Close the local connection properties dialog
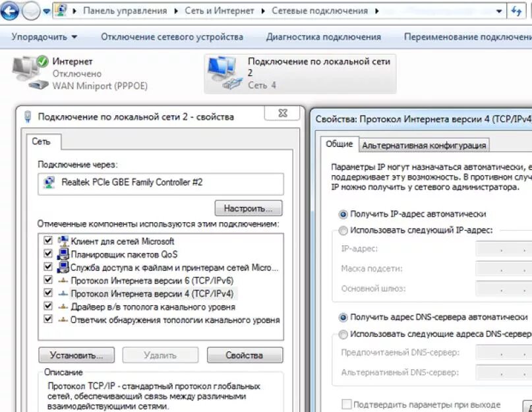The height and width of the screenshot is (412, 532). 282,113
